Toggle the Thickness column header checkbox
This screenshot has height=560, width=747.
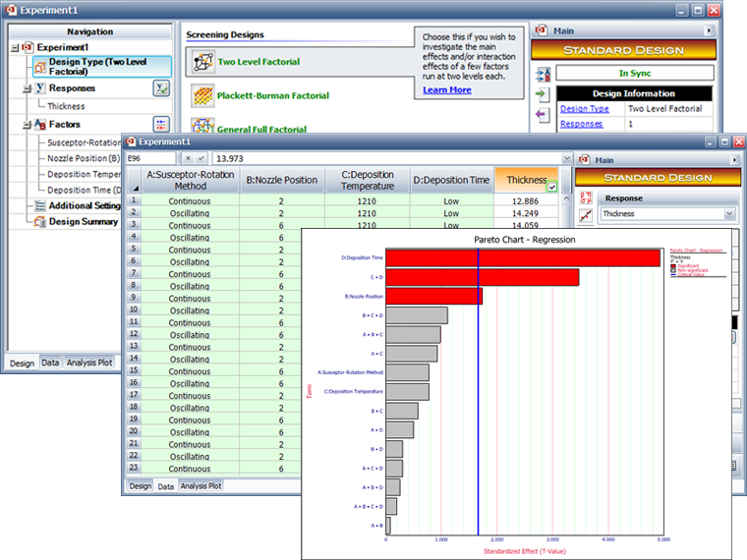coord(551,187)
